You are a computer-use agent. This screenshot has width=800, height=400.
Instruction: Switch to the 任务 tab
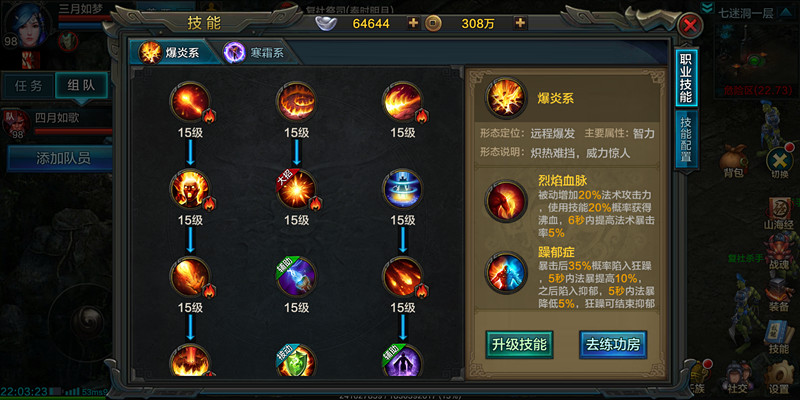click(x=29, y=85)
